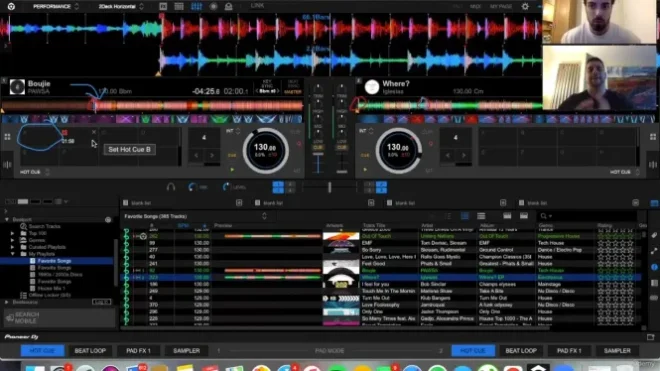Halve deck 2 beat loop length

coord(448,155)
